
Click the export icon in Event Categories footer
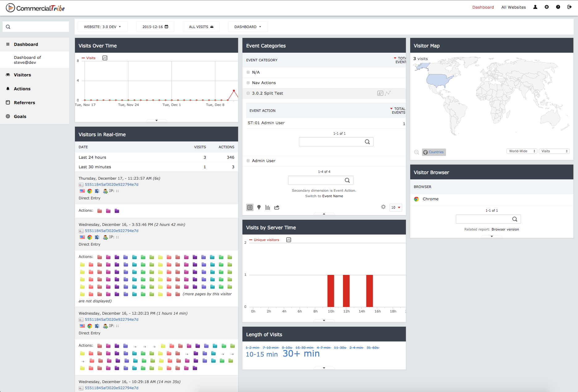(x=277, y=207)
